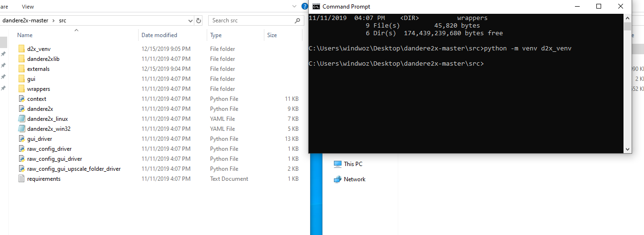Select the gui_driver Python file icon
Image resolution: width=644 pixels, height=235 pixels.
point(21,139)
